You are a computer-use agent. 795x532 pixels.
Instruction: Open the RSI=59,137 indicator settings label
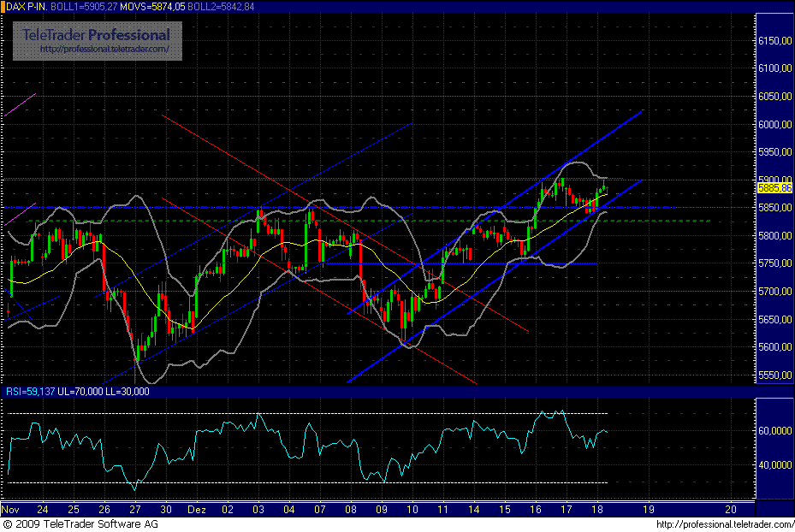30,392
